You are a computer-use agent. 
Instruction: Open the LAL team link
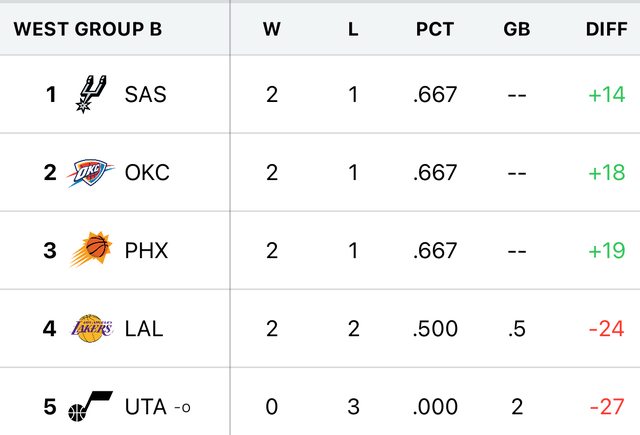coord(144,328)
